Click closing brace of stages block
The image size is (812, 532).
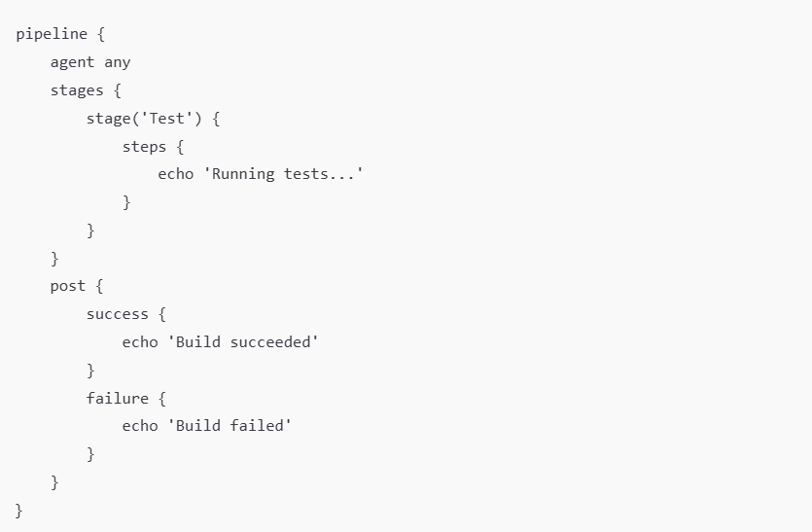tap(54, 258)
